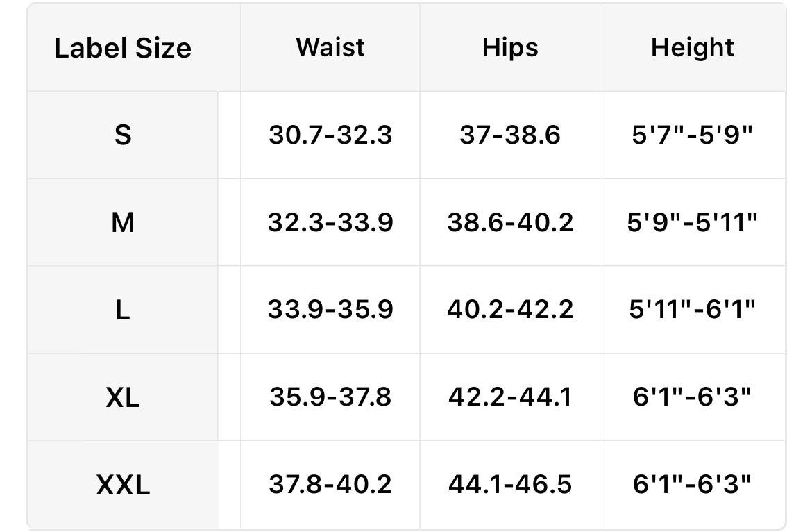Select height 5'7"-5'9" cell
Screen dimensions: 812x532
click(x=692, y=135)
